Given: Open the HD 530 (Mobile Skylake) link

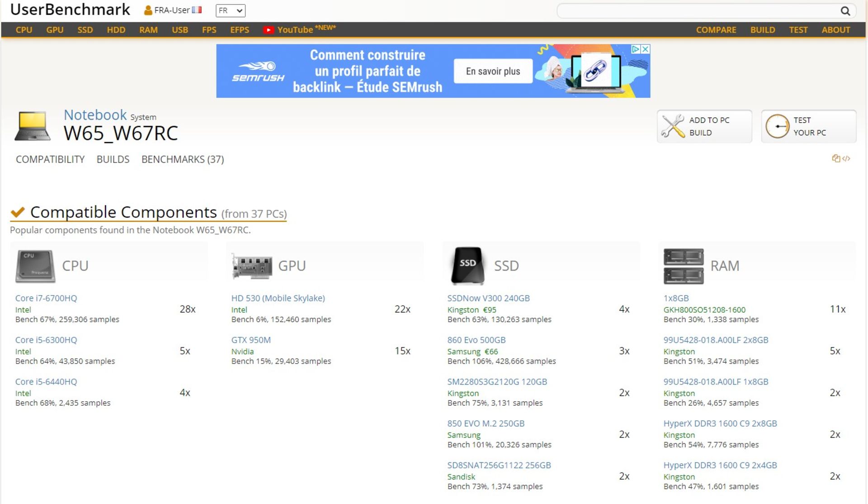Looking at the screenshot, I should (278, 298).
